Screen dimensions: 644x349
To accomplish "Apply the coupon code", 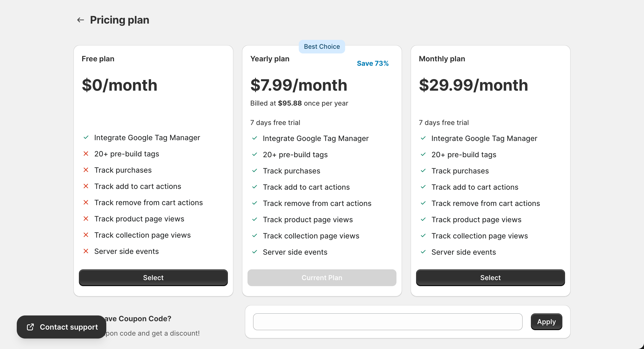I will (546, 321).
